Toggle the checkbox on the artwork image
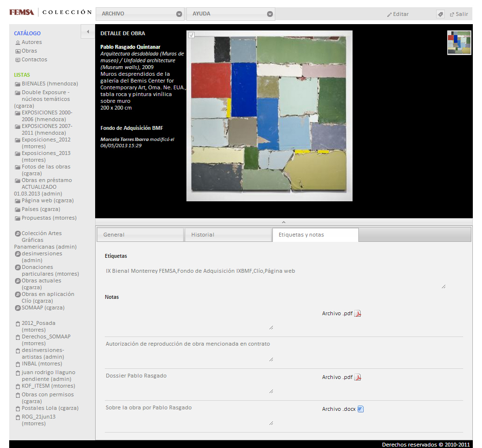This screenshot has height=448, width=482. tap(191, 35)
